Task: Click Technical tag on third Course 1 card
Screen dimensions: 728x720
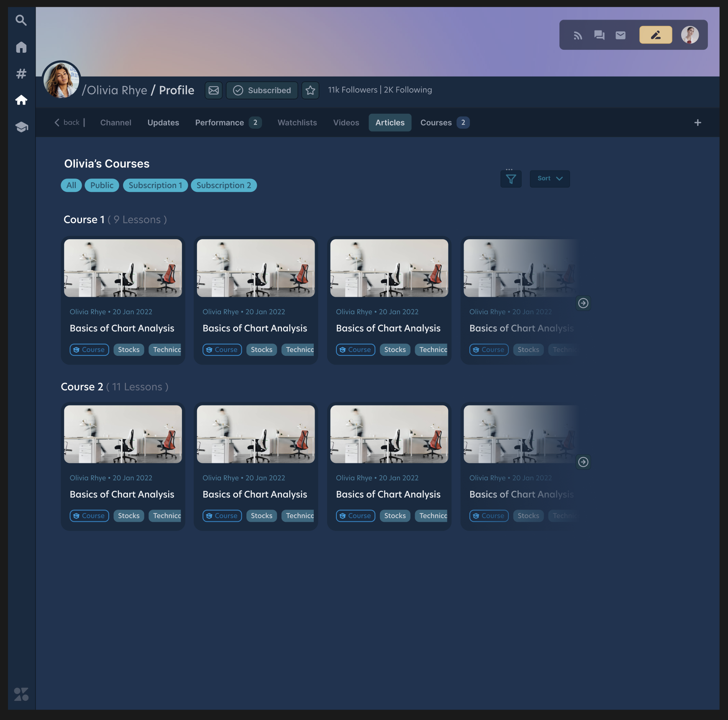Action: tap(431, 350)
